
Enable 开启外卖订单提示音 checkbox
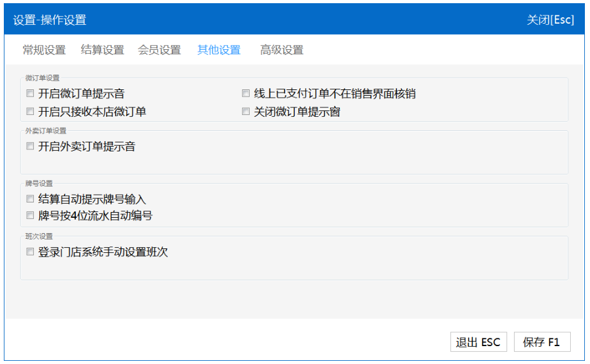30,146
